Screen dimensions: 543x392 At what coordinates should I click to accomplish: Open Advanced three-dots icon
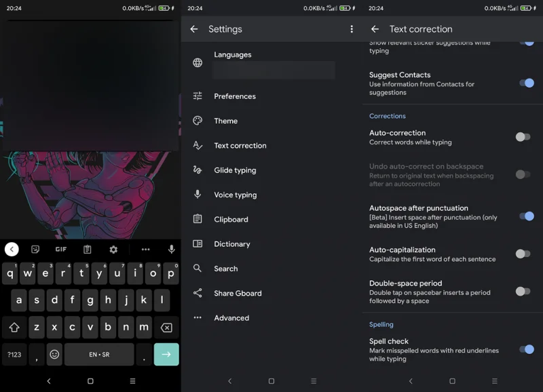198,317
